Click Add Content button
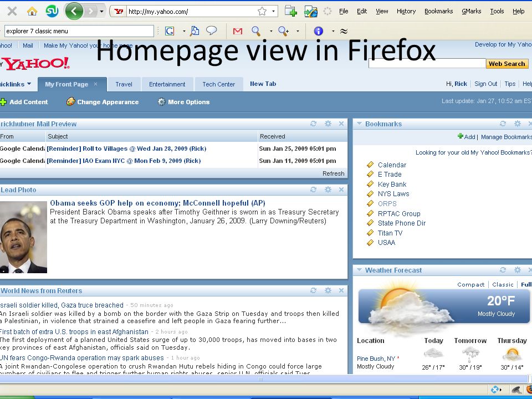The image size is (532, 399). click(24, 102)
